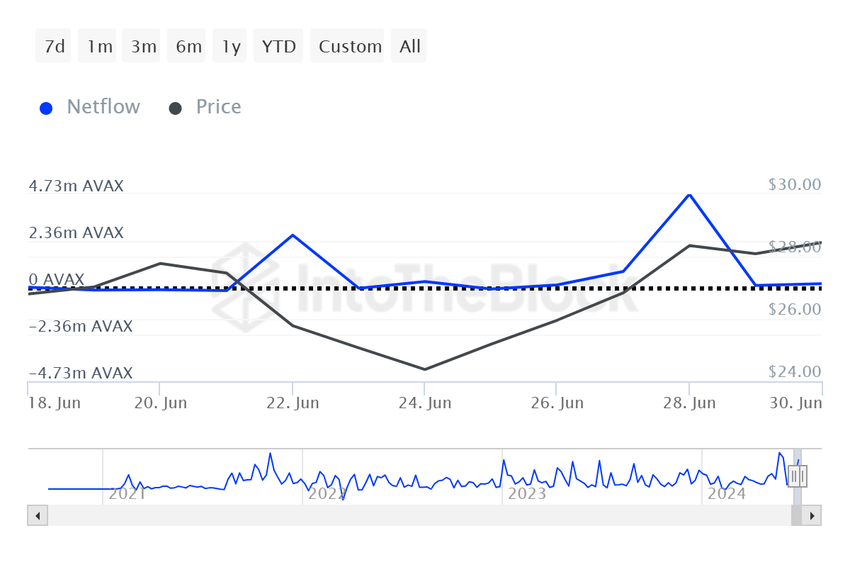
Task: Click the left scroll arrow of navigator
Action: click(38, 516)
